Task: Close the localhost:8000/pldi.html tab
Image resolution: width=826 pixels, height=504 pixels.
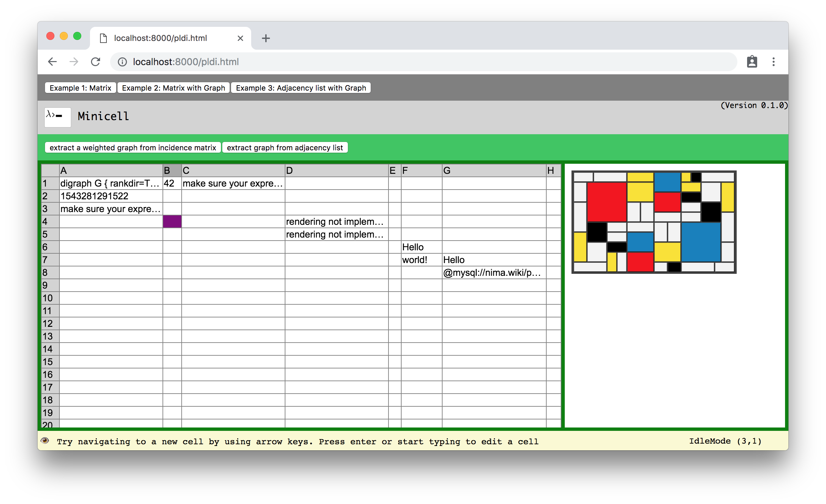Action: pyautogui.click(x=240, y=38)
